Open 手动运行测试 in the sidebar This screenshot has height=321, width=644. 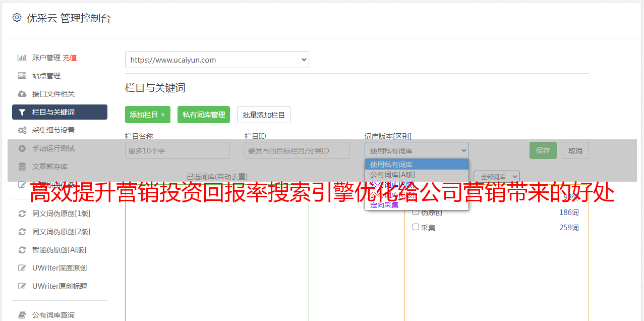click(53, 148)
